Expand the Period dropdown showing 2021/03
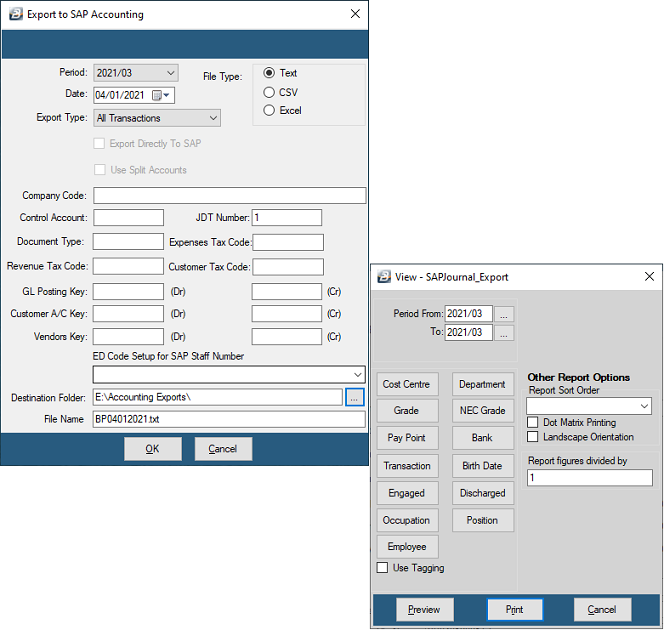The image size is (664, 630). [x=136, y=73]
